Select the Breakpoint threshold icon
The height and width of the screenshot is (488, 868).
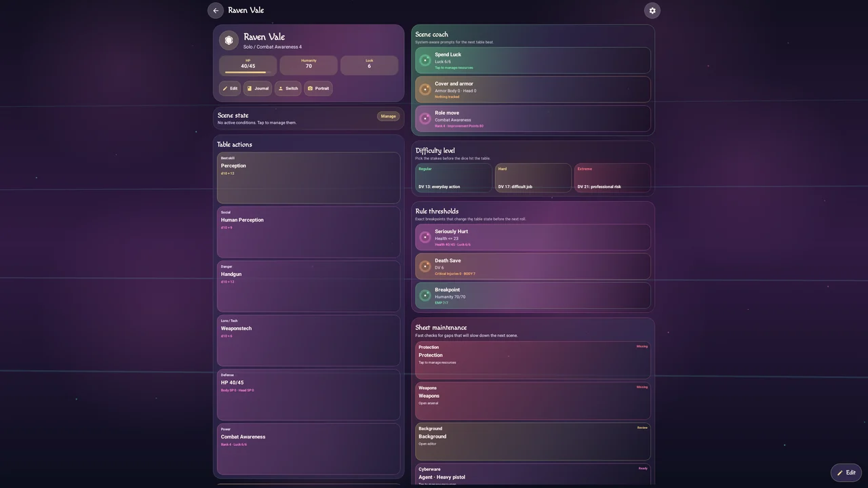pyautogui.click(x=425, y=296)
